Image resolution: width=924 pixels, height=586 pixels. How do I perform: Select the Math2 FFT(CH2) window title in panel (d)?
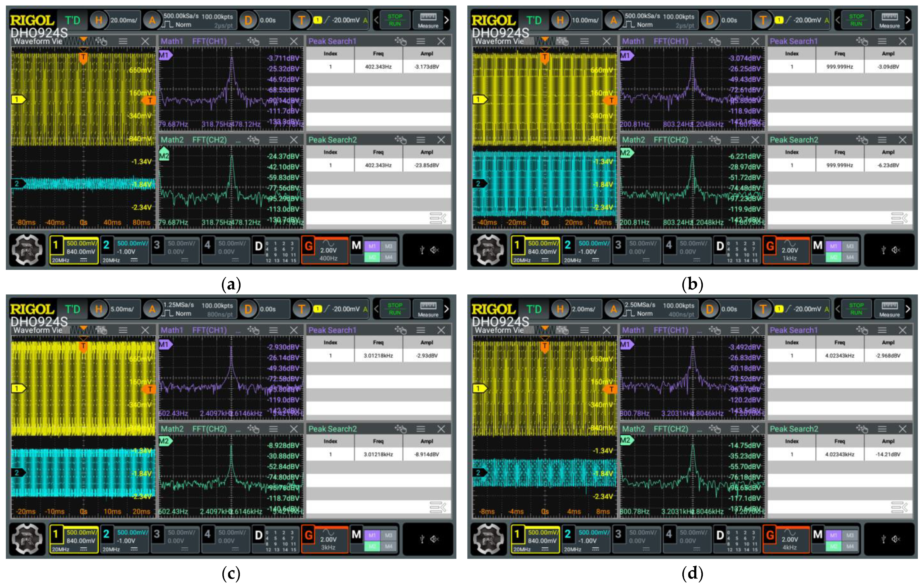click(x=655, y=429)
